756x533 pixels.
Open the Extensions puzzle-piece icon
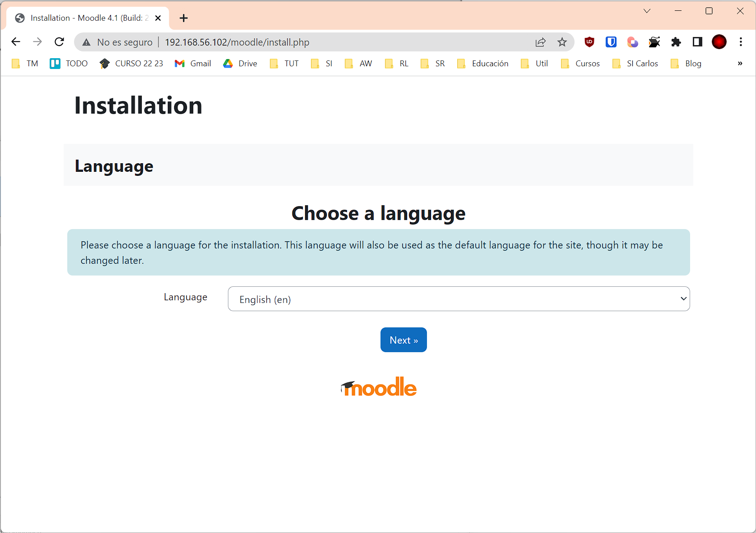pos(676,42)
